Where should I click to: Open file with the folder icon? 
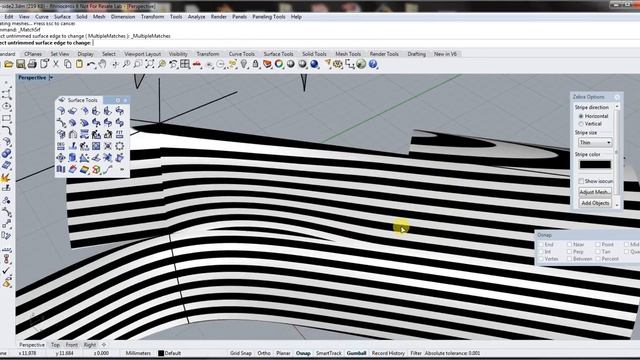point(9,64)
